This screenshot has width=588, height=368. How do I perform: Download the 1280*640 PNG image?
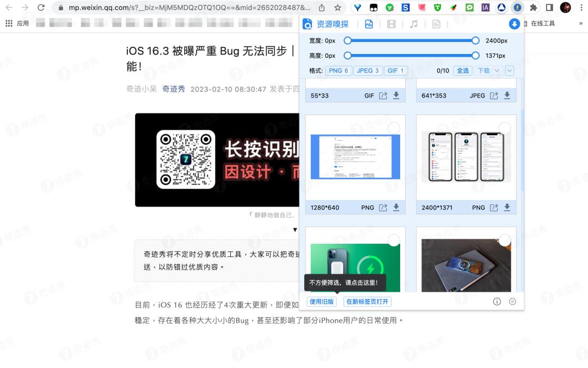tap(396, 207)
